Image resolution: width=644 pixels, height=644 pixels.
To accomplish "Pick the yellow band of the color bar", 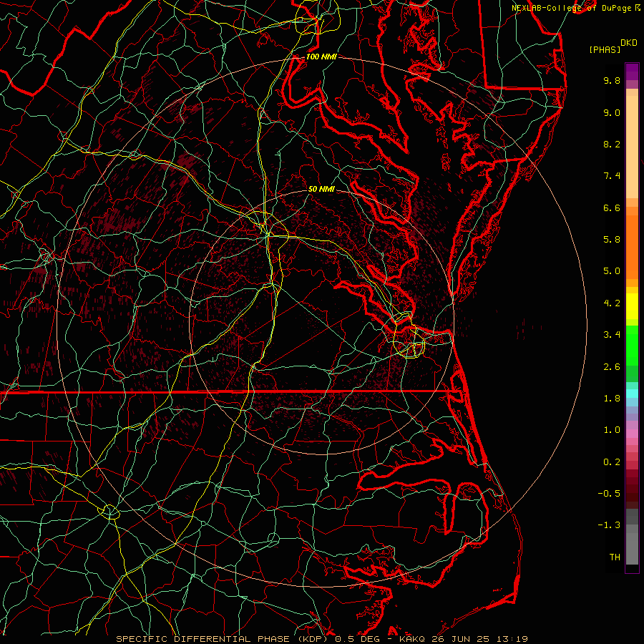I will 632,306.
